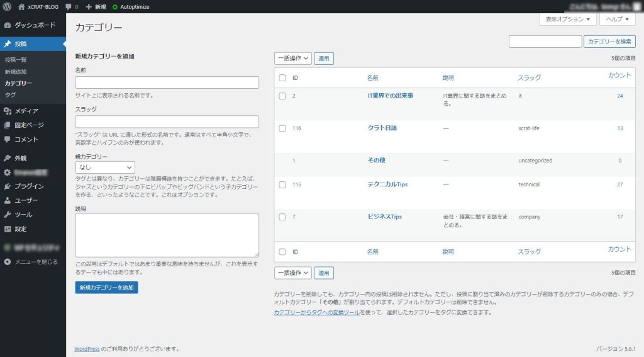The width and height of the screenshot is (644, 357).
Task: Open the category to tag converter link
Action: click(x=317, y=312)
